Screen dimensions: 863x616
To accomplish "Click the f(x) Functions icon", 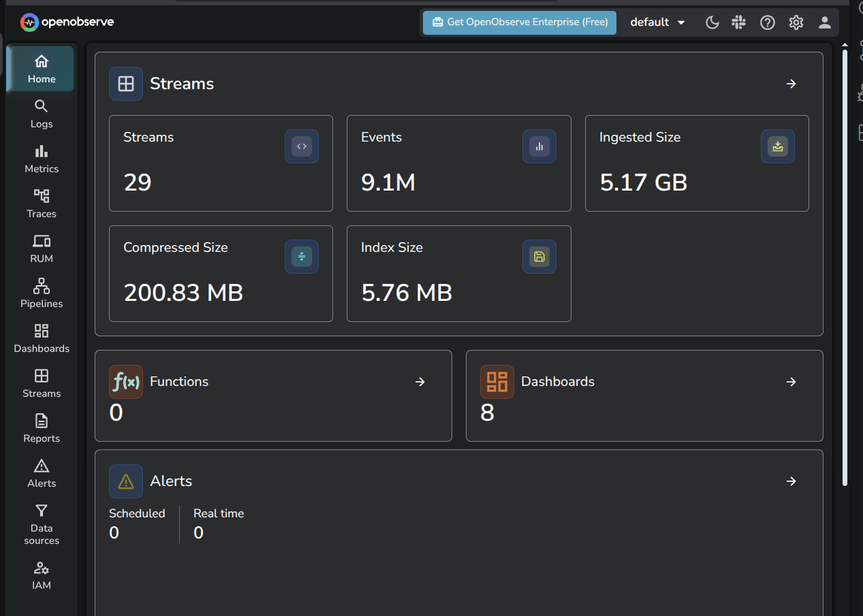I will click(x=126, y=382).
